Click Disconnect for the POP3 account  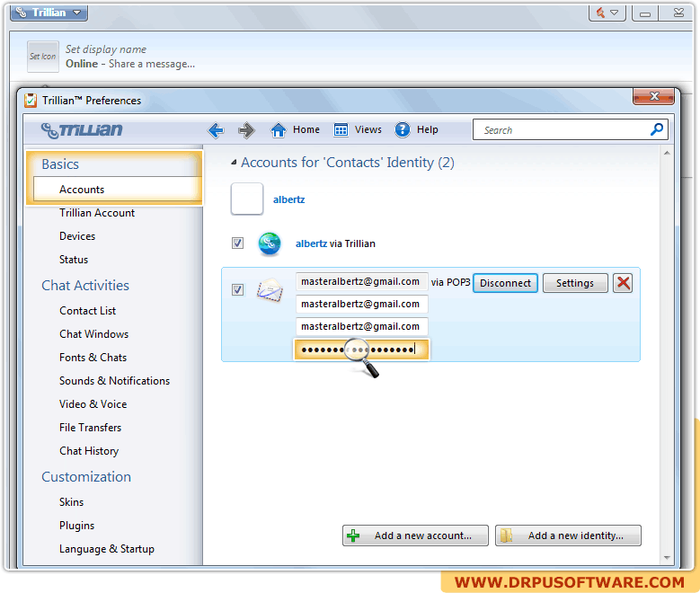(505, 283)
